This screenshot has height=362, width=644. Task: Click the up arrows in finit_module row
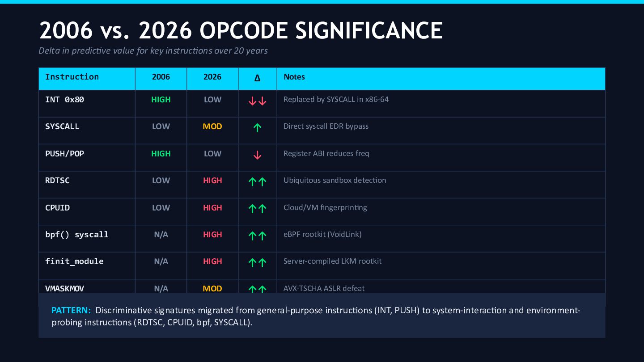pyautogui.click(x=257, y=263)
